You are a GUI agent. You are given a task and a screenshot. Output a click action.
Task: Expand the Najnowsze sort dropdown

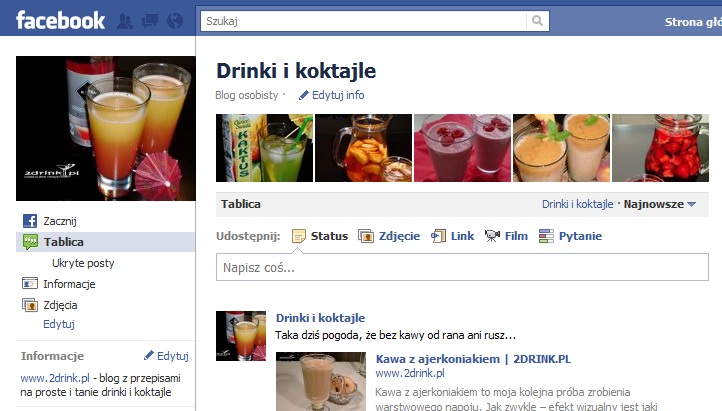659,204
